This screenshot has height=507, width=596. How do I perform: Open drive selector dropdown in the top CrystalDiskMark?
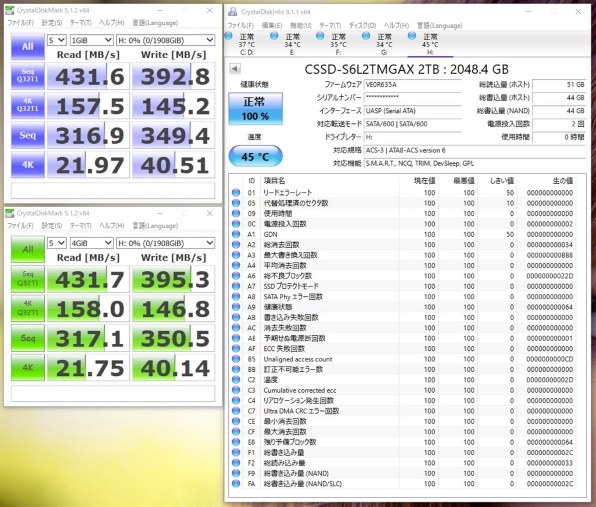[165, 40]
